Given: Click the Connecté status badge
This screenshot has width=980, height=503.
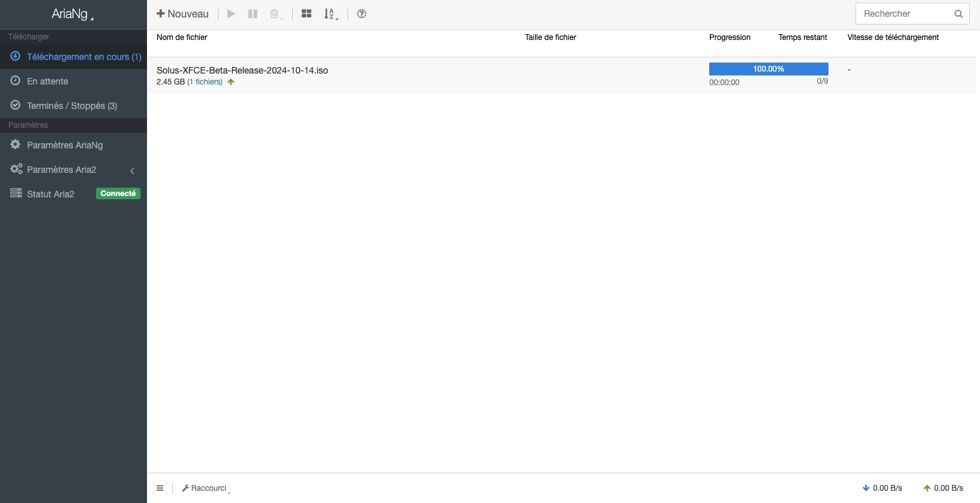Looking at the screenshot, I should 118,193.
